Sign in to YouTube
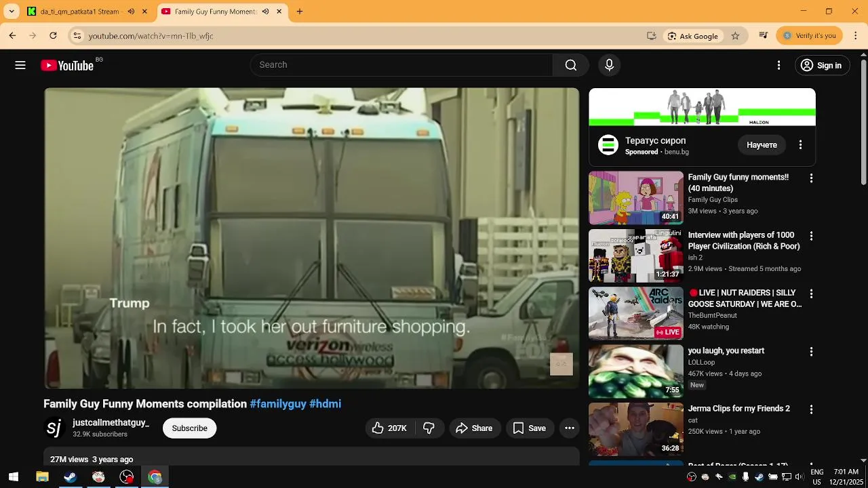 [821, 65]
